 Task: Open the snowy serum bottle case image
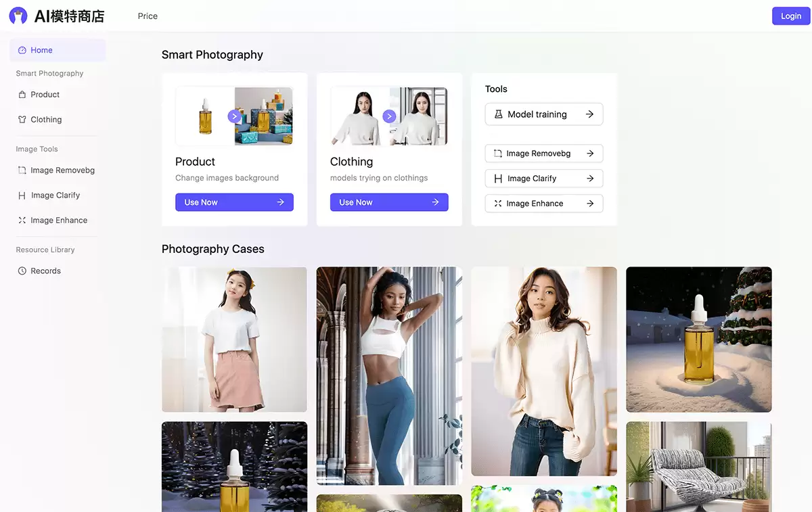point(699,340)
